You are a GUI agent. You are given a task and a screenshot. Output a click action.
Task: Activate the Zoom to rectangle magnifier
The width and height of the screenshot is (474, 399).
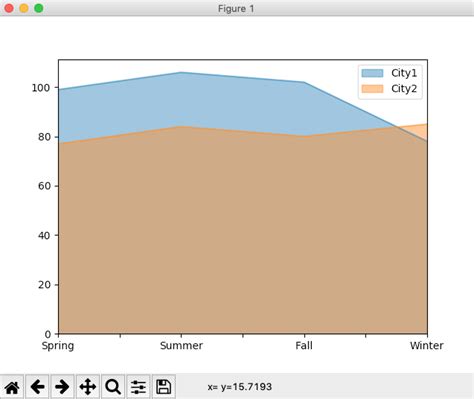[x=113, y=387]
